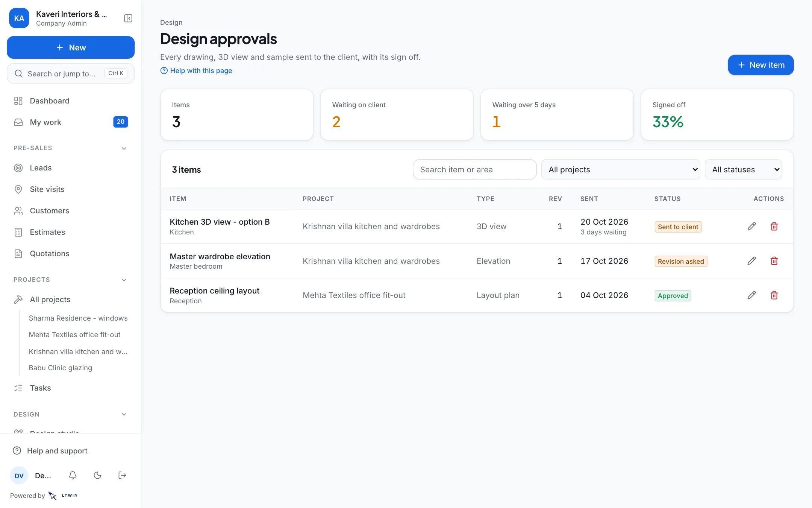The image size is (812, 508).
Task: Select Babu Clinic glazing project
Action: point(60,368)
